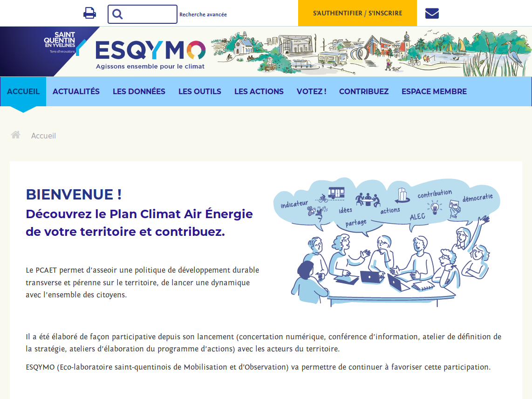Click the home breadcrumb icon

[x=16, y=135]
